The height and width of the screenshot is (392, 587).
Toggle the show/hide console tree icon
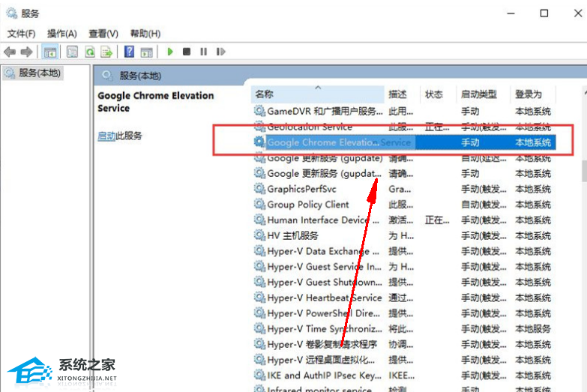tap(49, 52)
